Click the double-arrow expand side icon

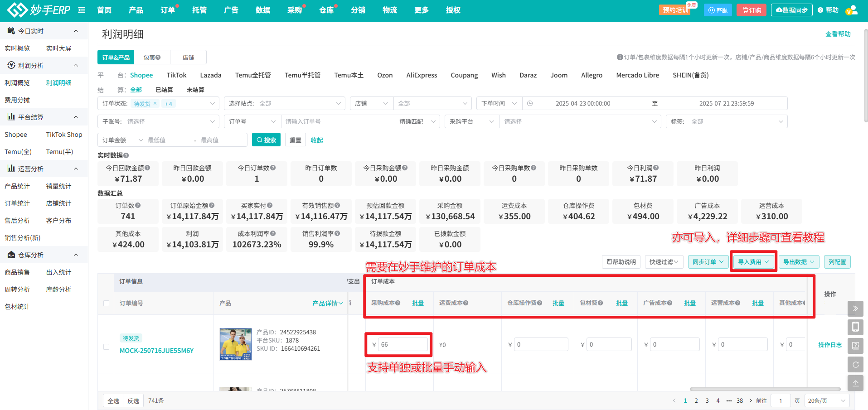855,309
